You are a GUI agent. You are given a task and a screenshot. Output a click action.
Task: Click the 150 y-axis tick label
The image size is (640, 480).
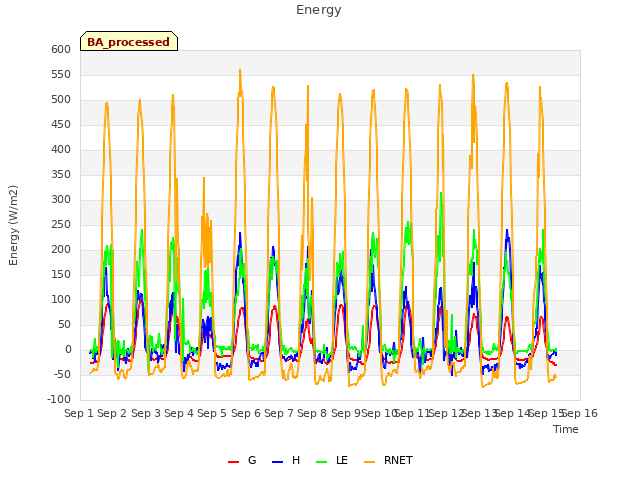[x=61, y=275]
